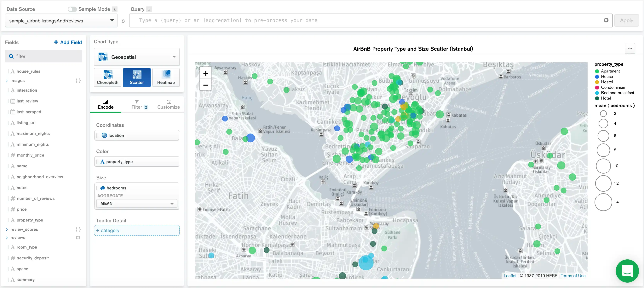Screen dimensions: 644x288
Task: Expand the review_scores field
Action: (x=7, y=229)
